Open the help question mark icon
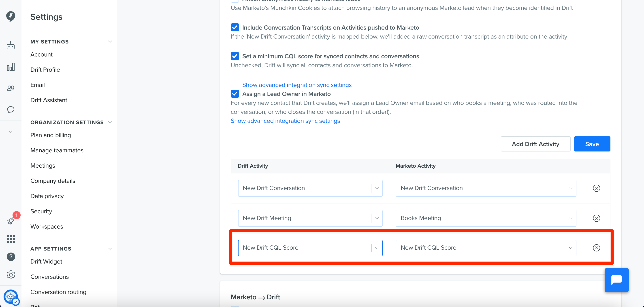644x307 pixels. [11, 257]
